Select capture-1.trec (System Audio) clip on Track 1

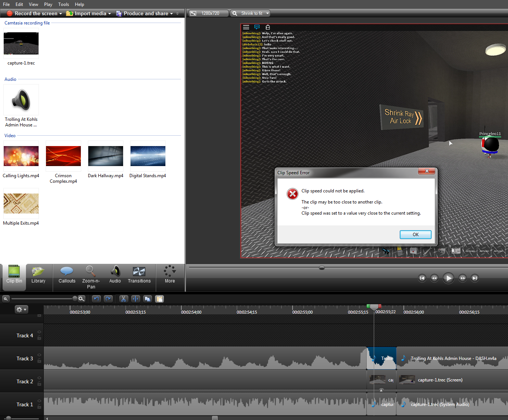(452, 404)
